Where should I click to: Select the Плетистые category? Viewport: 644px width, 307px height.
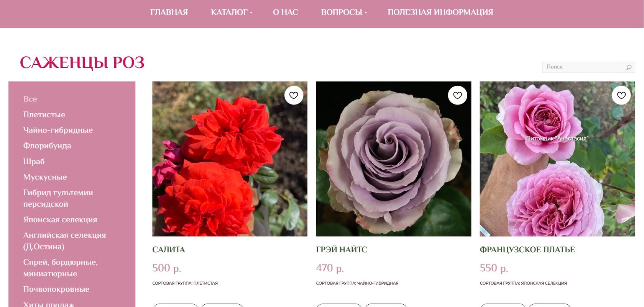(x=44, y=114)
